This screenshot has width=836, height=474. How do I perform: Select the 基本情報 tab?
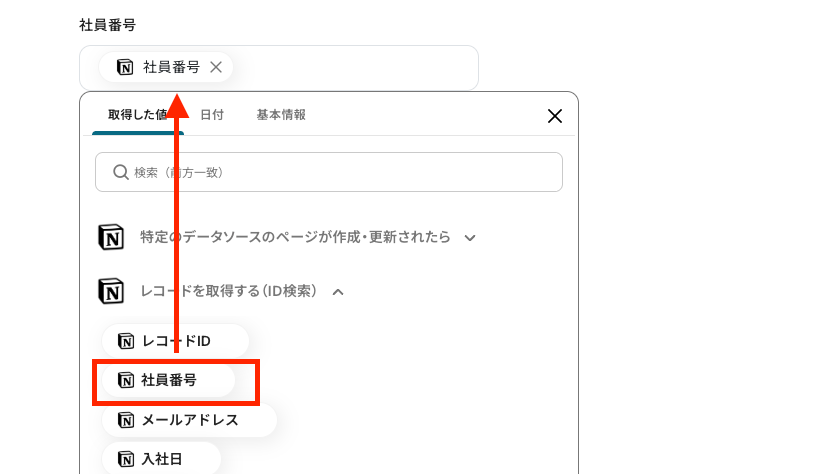281,115
